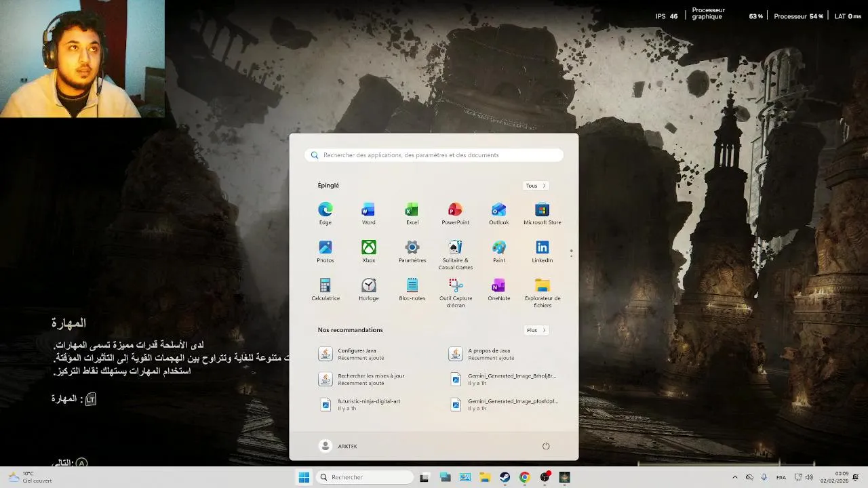Click the Start menu search field

(x=434, y=155)
